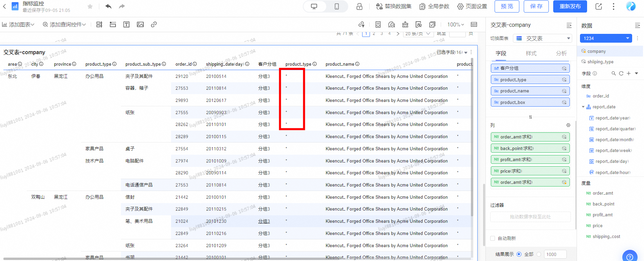
Task: Switch to the 分析 tab
Action: (561, 53)
